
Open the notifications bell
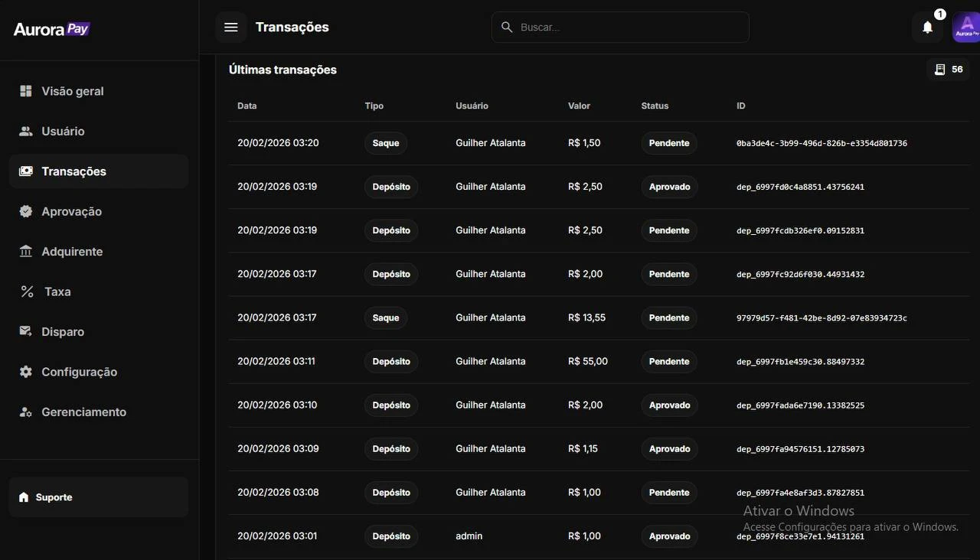pos(927,28)
